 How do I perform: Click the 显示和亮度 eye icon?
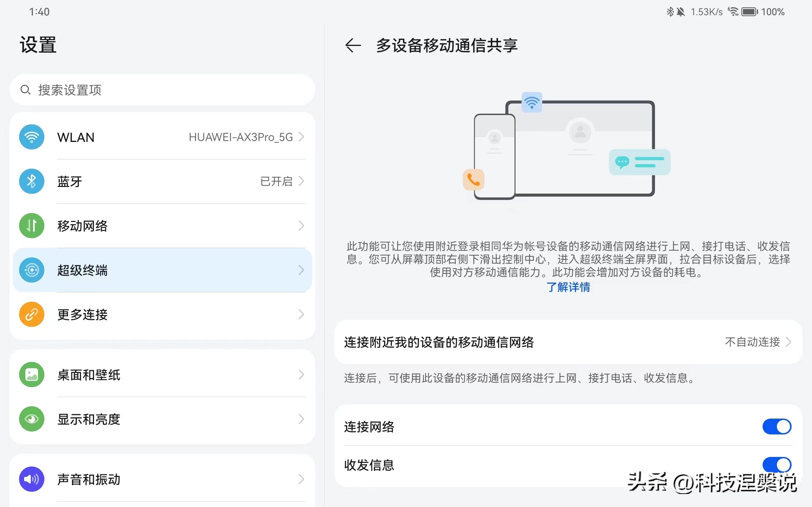pyautogui.click(x=31, y=419)
